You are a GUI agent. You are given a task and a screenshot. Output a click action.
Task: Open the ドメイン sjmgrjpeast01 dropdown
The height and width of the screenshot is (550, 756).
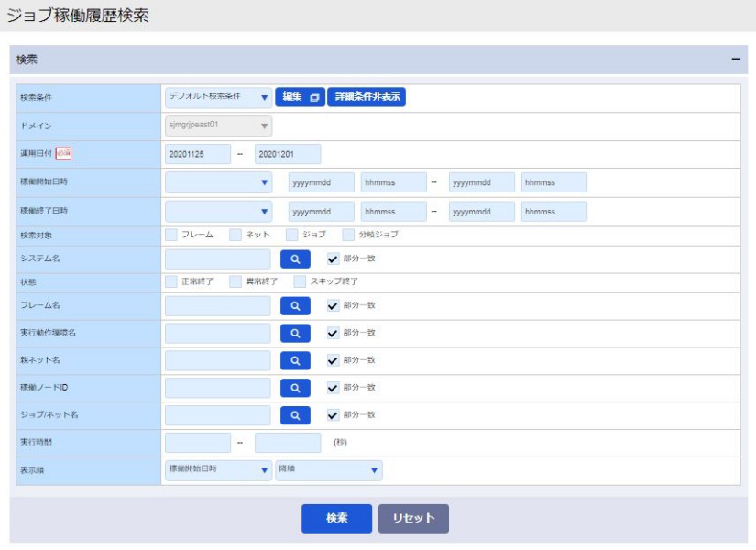[218, 126]
